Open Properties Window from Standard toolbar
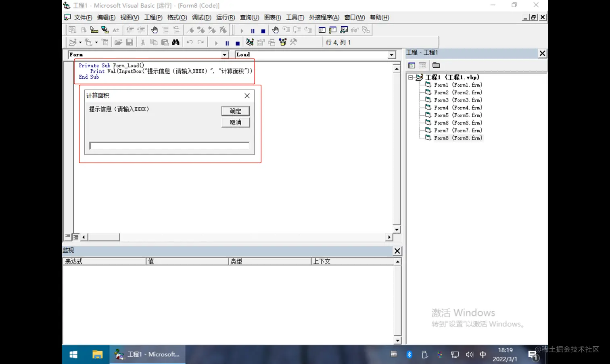This screenshot has height=364, width=610. (261, 42)
